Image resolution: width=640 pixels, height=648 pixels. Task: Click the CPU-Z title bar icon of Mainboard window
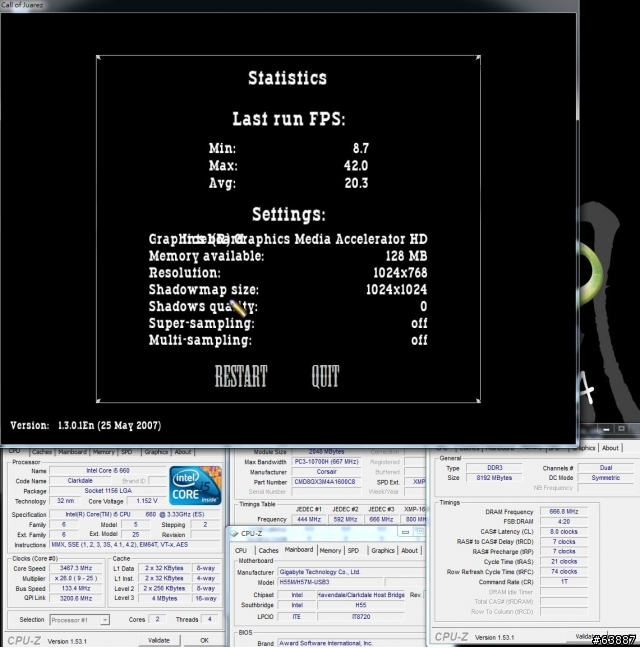click(x=235, y=533)
